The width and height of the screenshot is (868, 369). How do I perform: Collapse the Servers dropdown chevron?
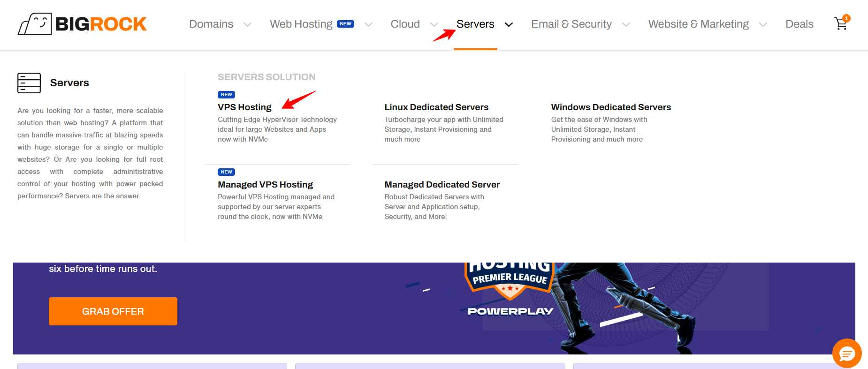509,24
